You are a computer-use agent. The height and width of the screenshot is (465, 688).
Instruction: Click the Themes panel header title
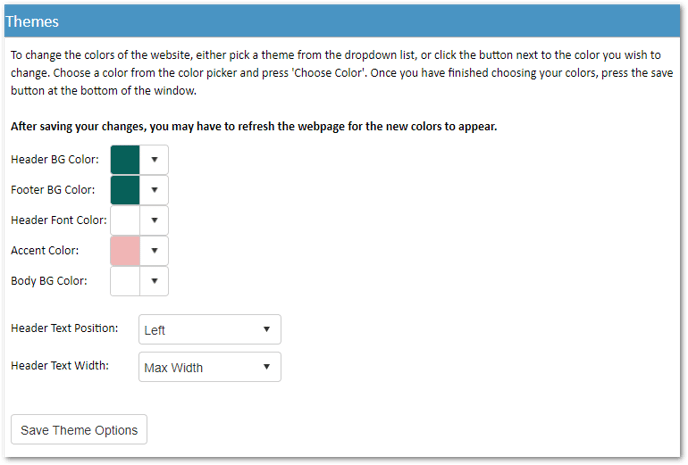click(32, 21)
